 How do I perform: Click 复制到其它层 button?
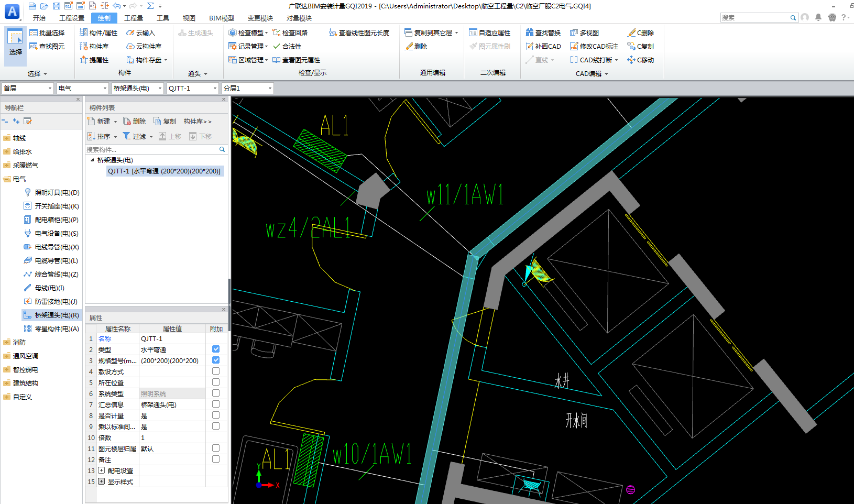(432, 32)
